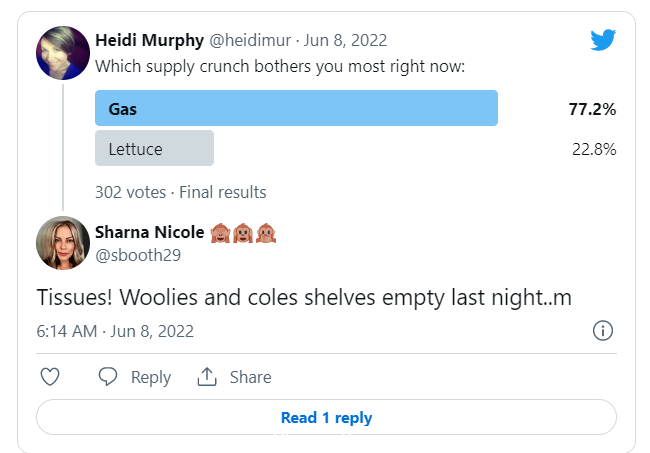Click the Share text label
This screenshot has width=650, height=453.
tap(251, 377)
